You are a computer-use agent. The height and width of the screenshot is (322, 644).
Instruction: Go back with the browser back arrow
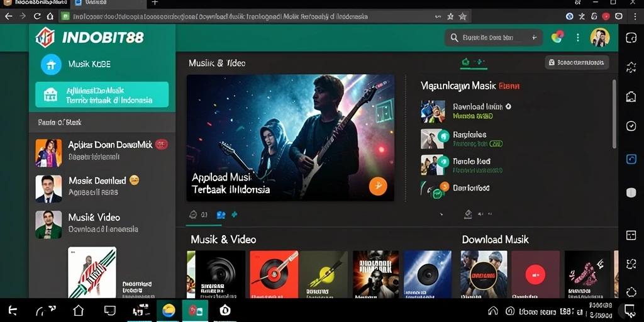tap(9, 16)
